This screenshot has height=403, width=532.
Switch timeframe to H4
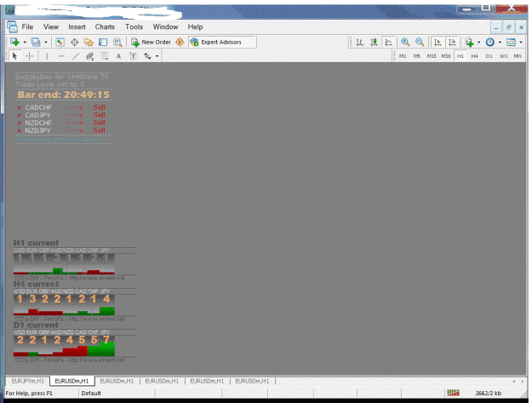coord(475,56)
